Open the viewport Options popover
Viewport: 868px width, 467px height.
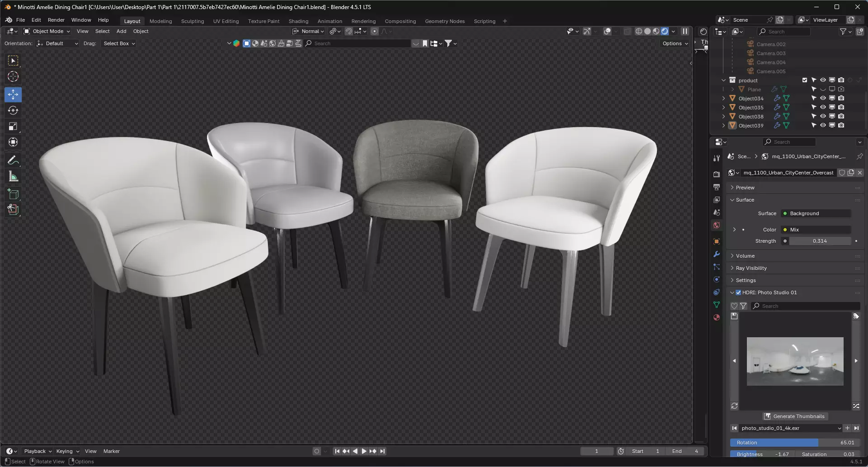click(675, 43)
